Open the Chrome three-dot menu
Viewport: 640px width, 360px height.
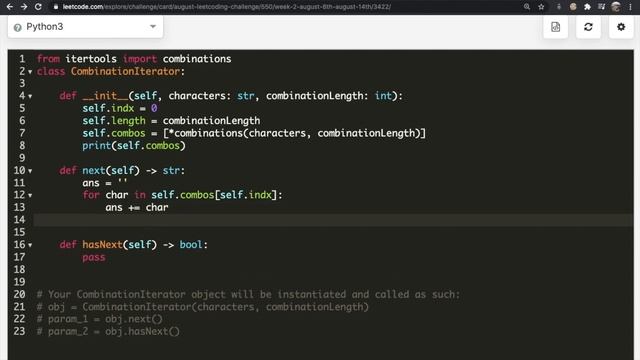click(x=631, y=7)
